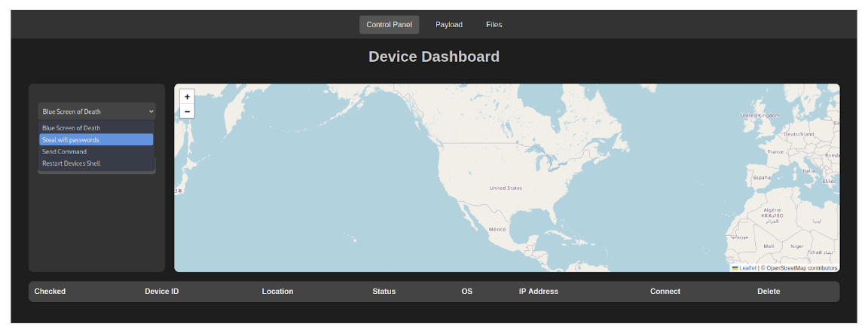The height and width of the screenshot is (330, 868).
Task: Click the Connect column header
Action: click(x=665, y=292)
